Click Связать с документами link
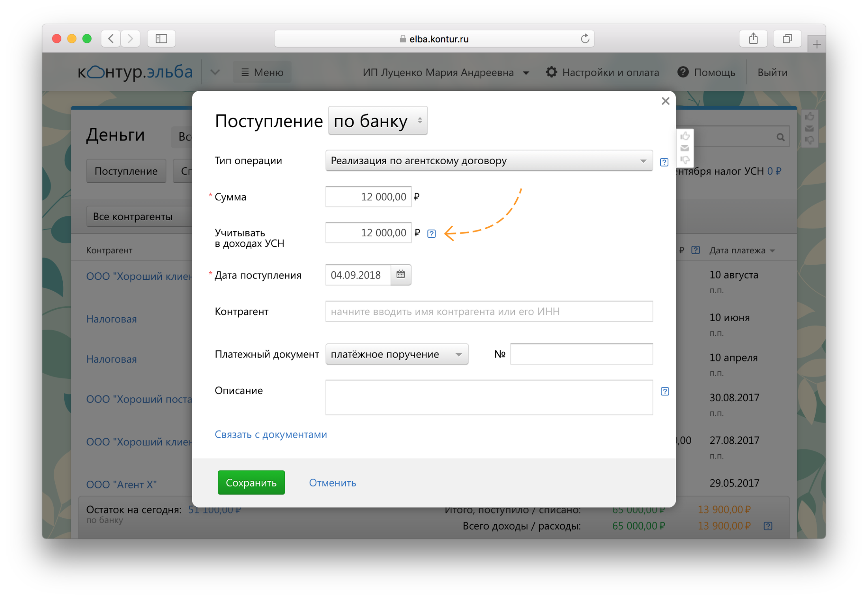Image resolution: width=868 pixels, height=599 pixels. [x=271, y=434]
